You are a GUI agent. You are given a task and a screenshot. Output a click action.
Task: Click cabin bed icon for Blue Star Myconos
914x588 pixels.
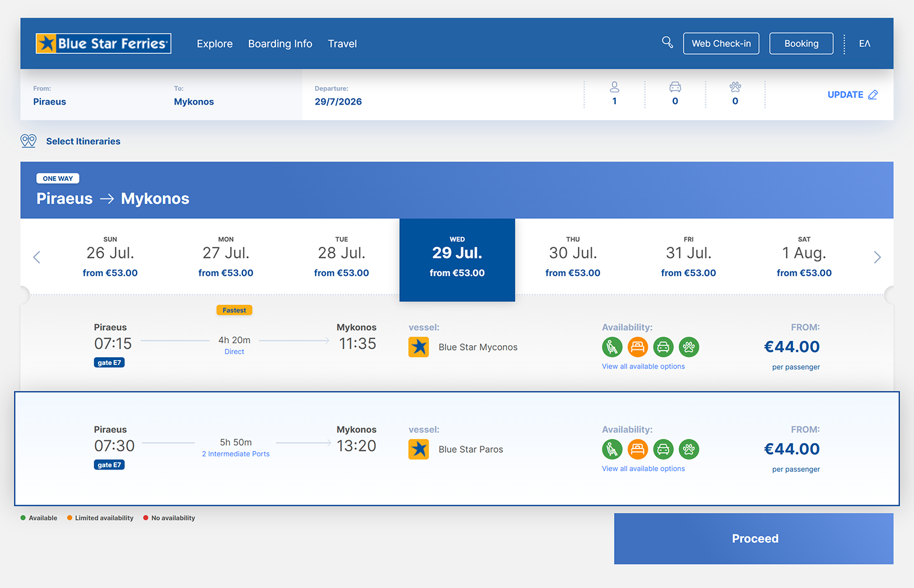pyautogui.click(x=637, y=347)
